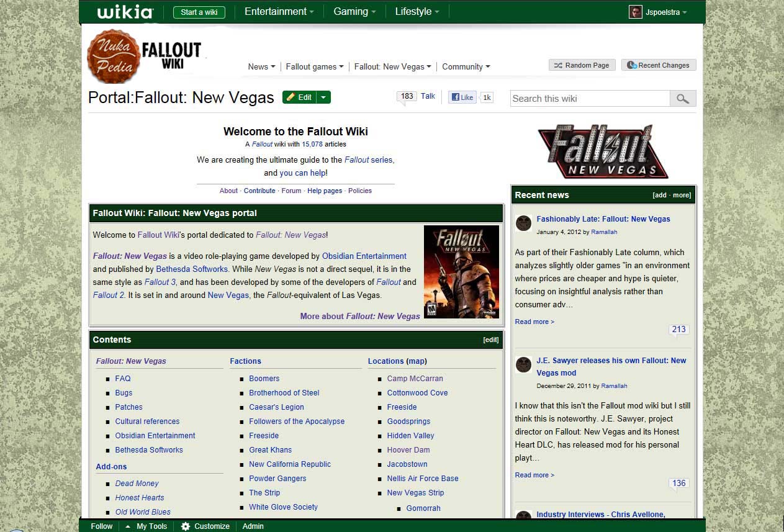Open the Patches contents link
Image resolution: width=784 pixels, height=532 pixels.
(128, 407)
